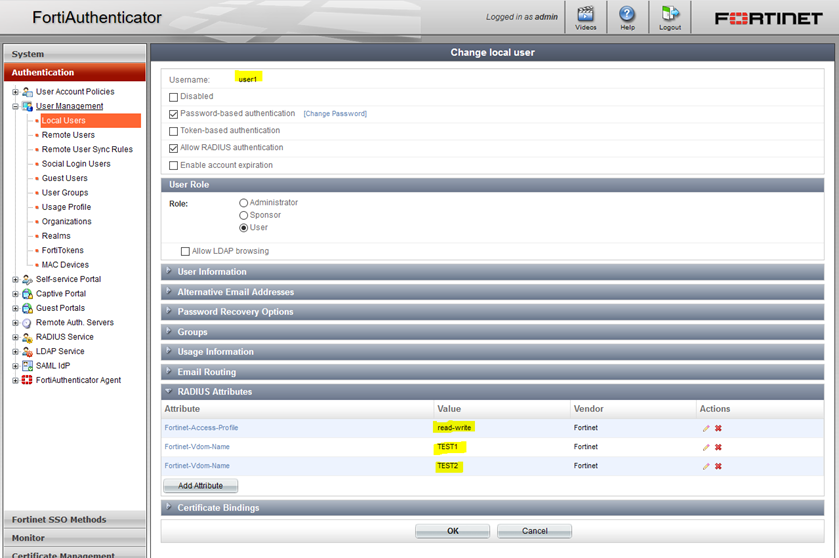Viewport: 839px width, 558px height.
Task: Open the Videos icon in header
Action: point(585,16)
